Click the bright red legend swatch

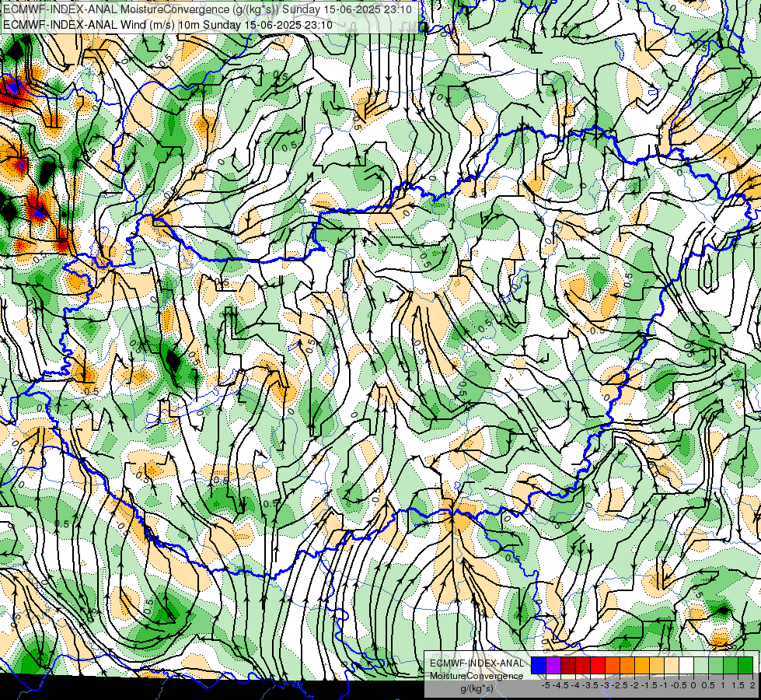[598, 665]
